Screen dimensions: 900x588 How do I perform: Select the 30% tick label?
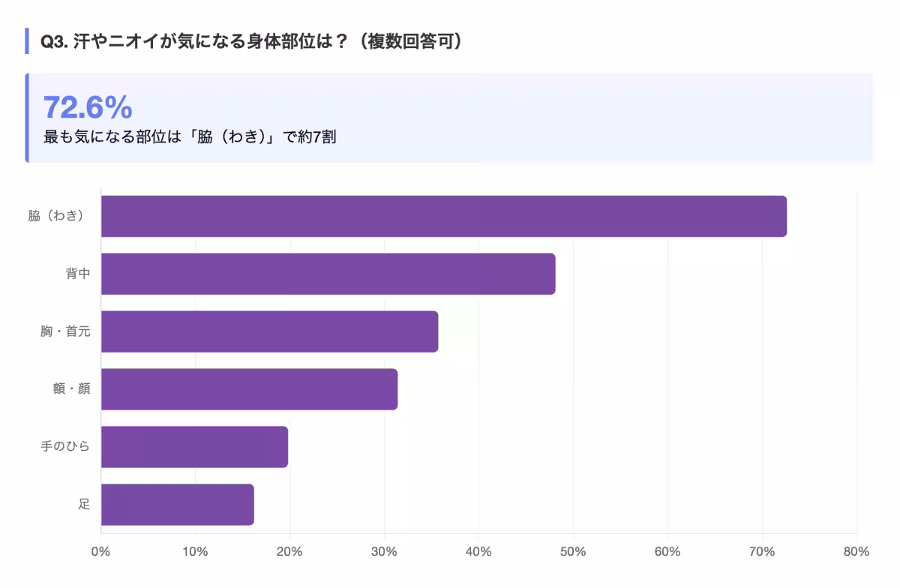pos(384,552)
